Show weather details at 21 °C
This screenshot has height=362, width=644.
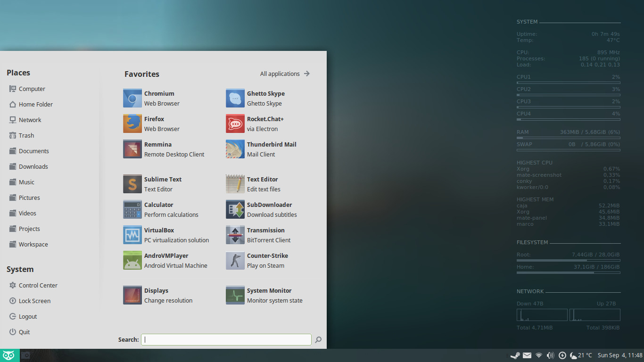pos(581,355)
